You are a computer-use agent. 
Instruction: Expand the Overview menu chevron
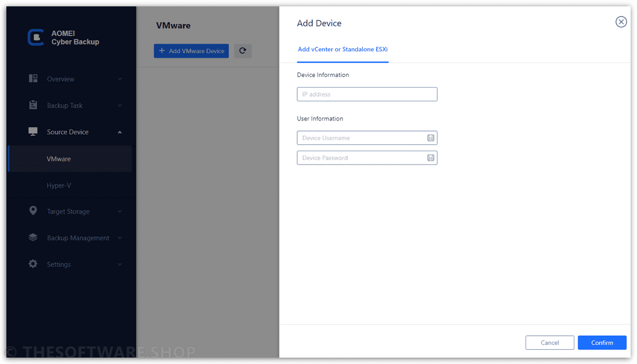[119, 79]
